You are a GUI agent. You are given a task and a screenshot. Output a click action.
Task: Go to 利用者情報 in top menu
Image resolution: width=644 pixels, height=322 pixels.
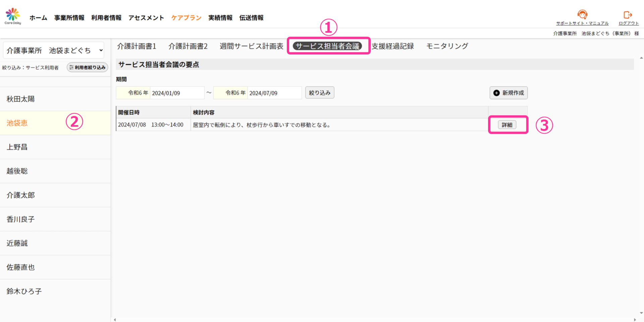[106, 18]
